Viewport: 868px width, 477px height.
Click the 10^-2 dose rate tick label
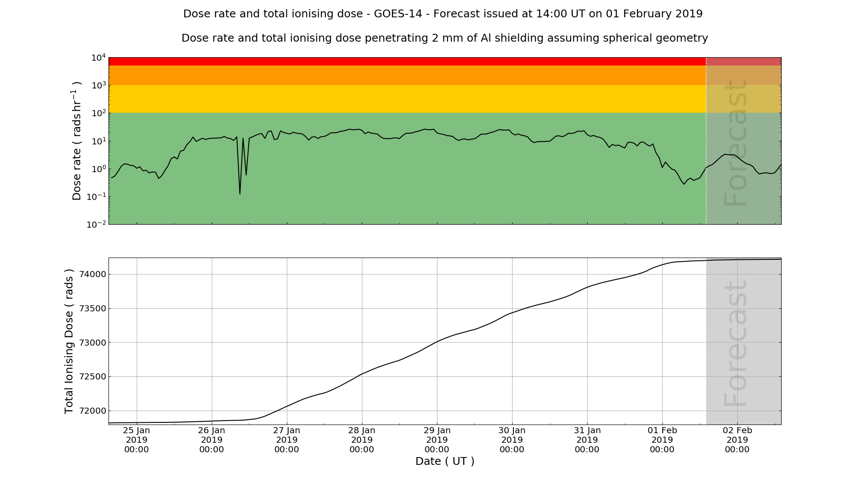[x=97, y=225]
